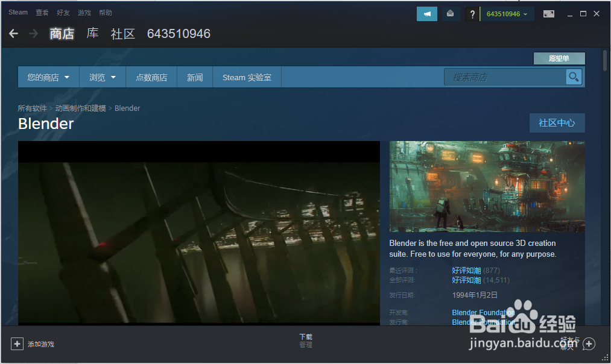The height and width of the screenshot is (364, 611).
Task: Expand the 浏览 category dropdown
Action: [x=102, y=77]
